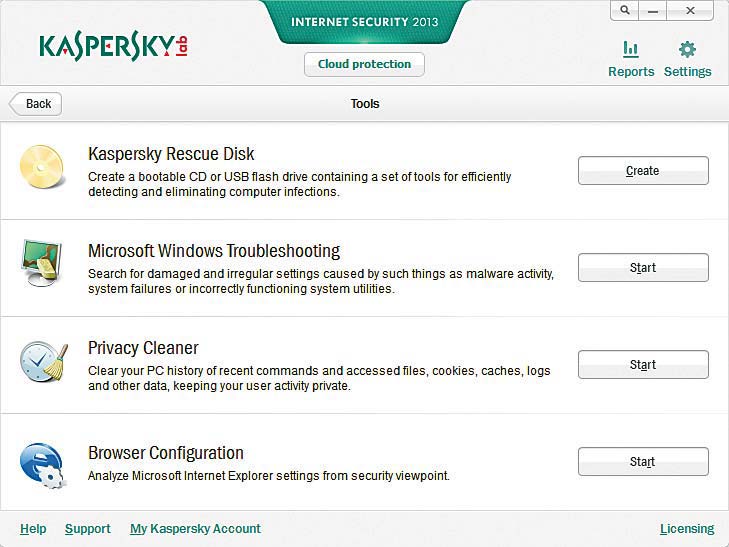Image resolution: width=729 pixels, height=547 pixels.
Task: Start the Browser Configuration analysis
Action: [x=643, y=461]
